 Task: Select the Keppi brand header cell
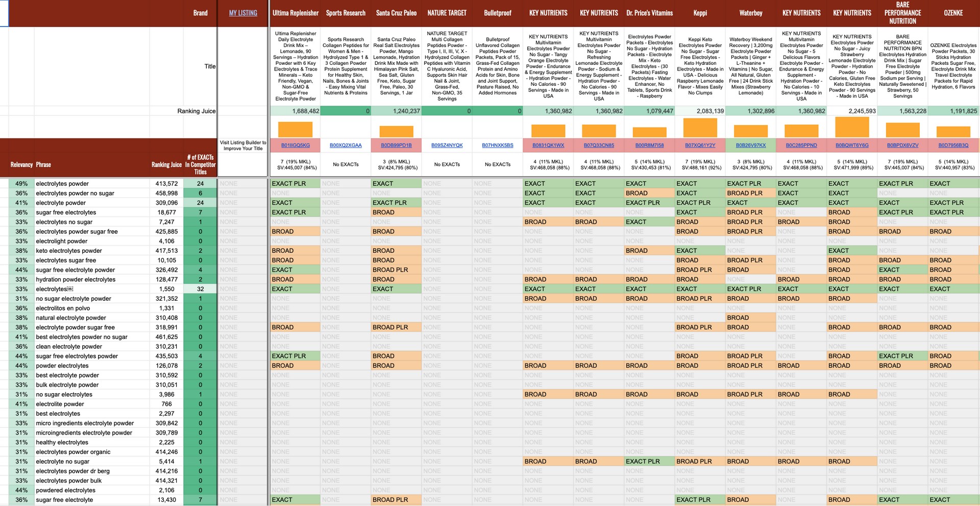point(700,13)
